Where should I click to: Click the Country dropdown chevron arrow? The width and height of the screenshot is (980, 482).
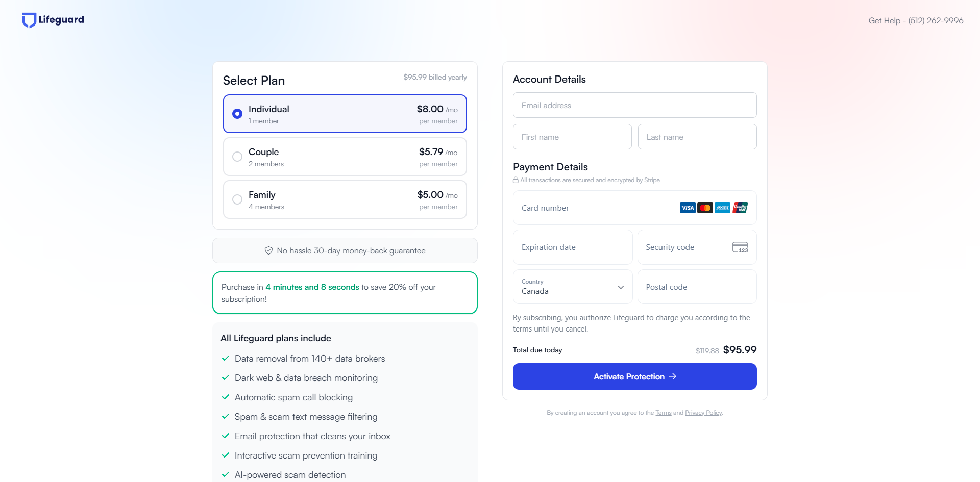(621, 287)
